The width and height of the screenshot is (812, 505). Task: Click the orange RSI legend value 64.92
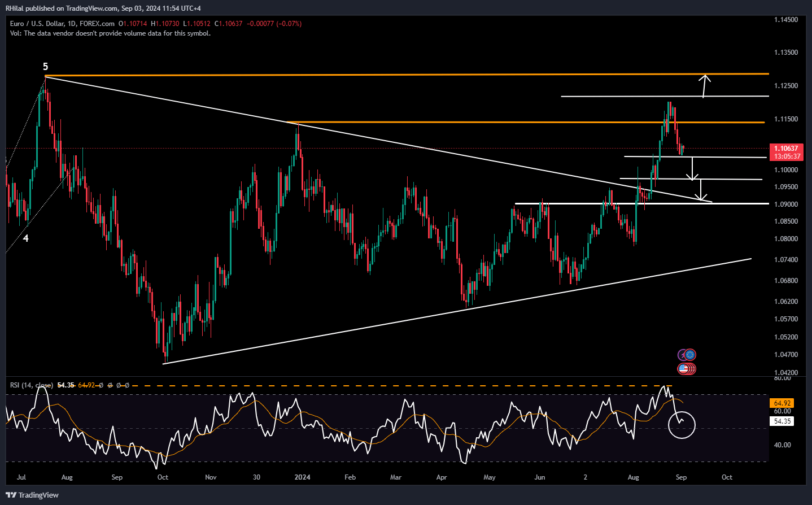click(x=86, y=385)
